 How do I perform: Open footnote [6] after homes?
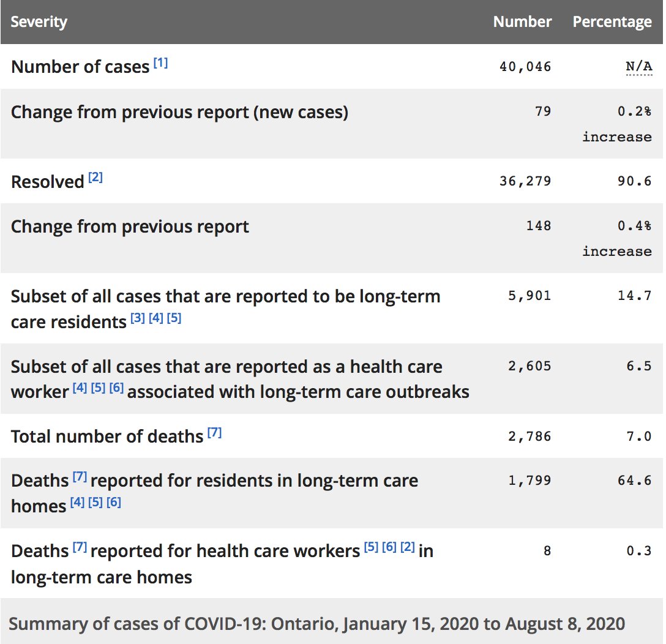pyautogui.click(x=114, y=502)
